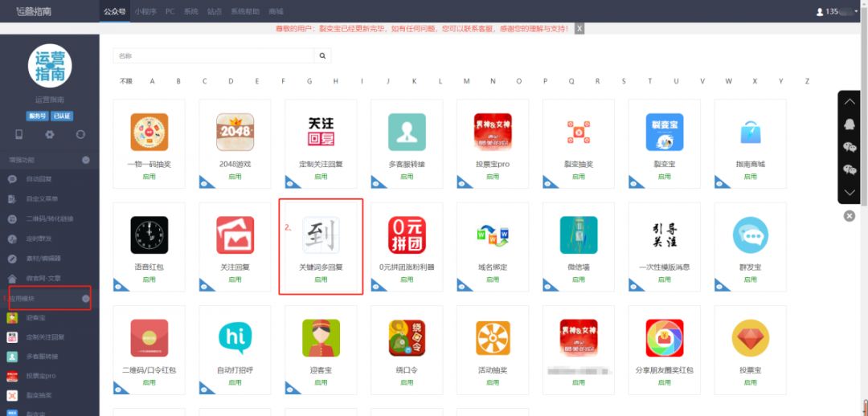
Task: Open the 裂变抽奖 app tile icon
Action: click(x=579, y=133)
